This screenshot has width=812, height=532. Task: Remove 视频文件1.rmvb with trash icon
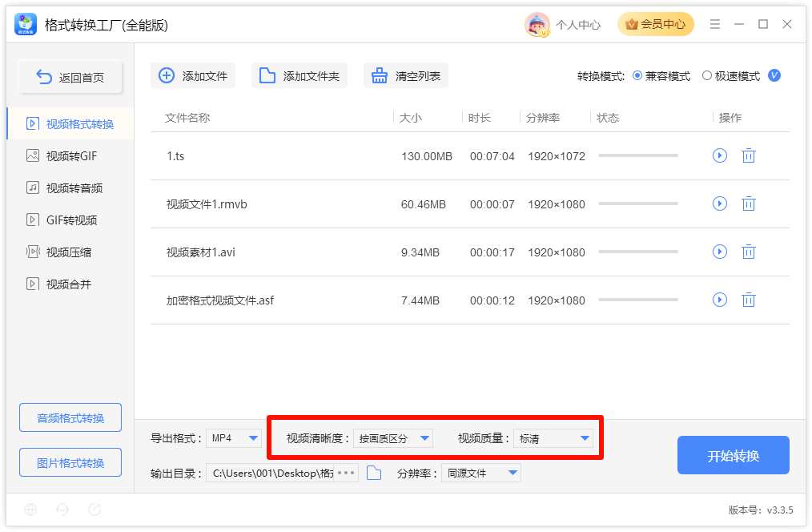point(748,204)
